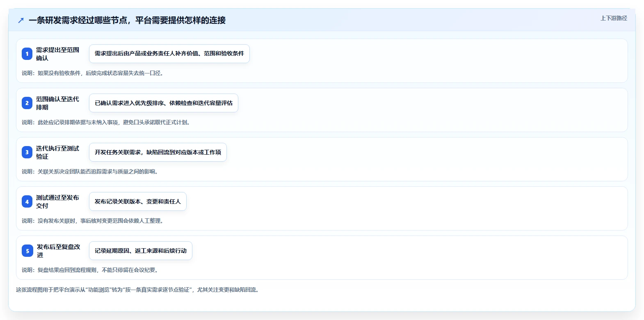Click the note 关联关系决定团队能否追踪需求

91,171
